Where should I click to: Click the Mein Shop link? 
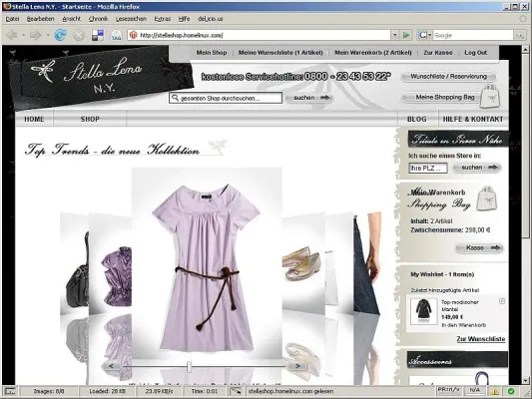212,53
